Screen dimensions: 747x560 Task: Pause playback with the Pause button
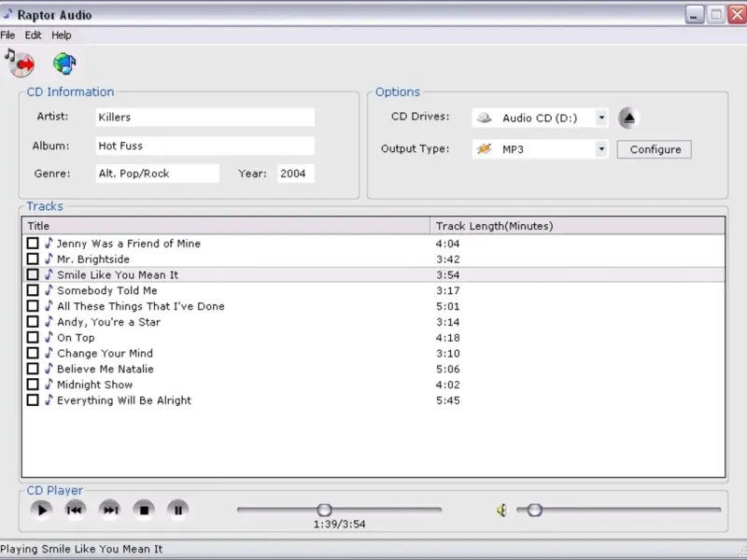click(x=178, y=510)
